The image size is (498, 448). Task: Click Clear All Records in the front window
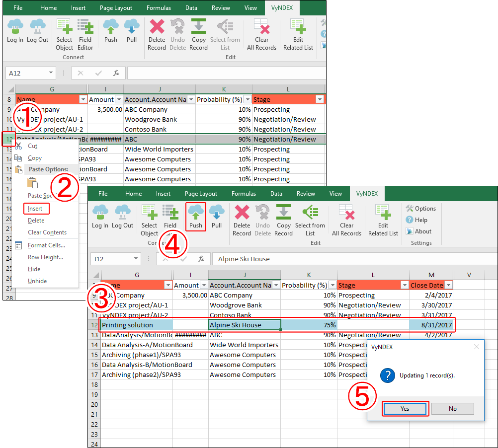(x=346, y=221)
